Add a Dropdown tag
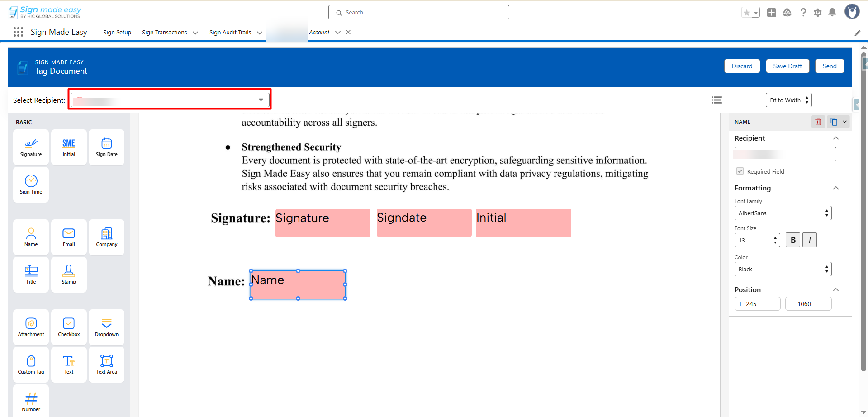 (107, 327)
